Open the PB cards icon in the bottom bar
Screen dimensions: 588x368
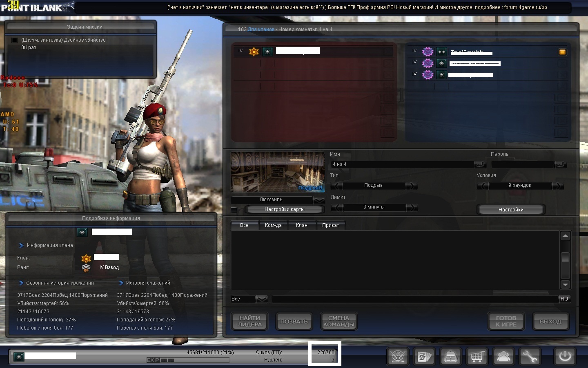(x=424, y=357)
